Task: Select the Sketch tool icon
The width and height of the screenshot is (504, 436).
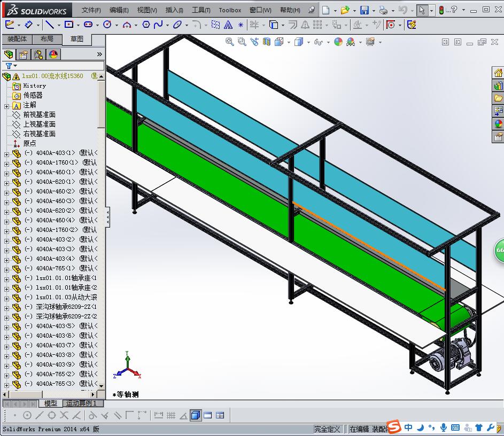Action: [x=10, y=25]
